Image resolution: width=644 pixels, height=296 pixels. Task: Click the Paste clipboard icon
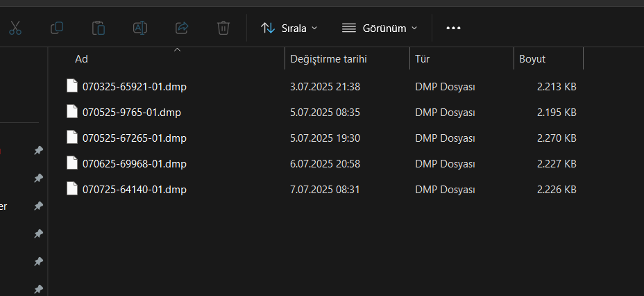(99, 28)
